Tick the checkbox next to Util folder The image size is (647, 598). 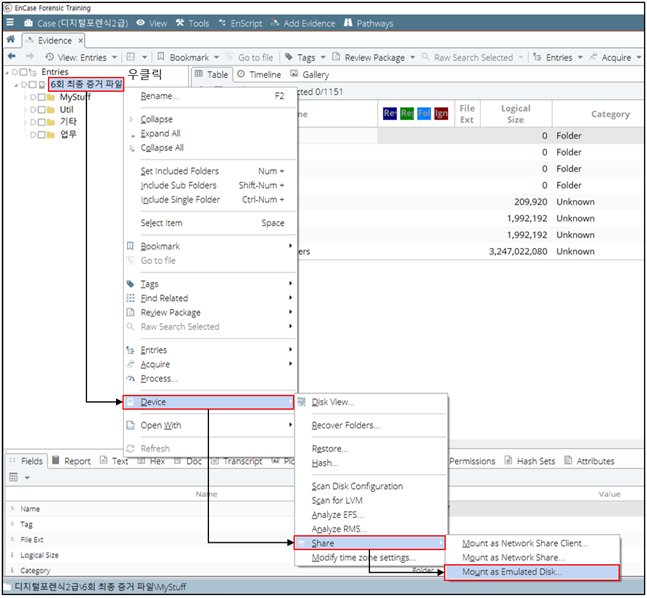(42, 110)
